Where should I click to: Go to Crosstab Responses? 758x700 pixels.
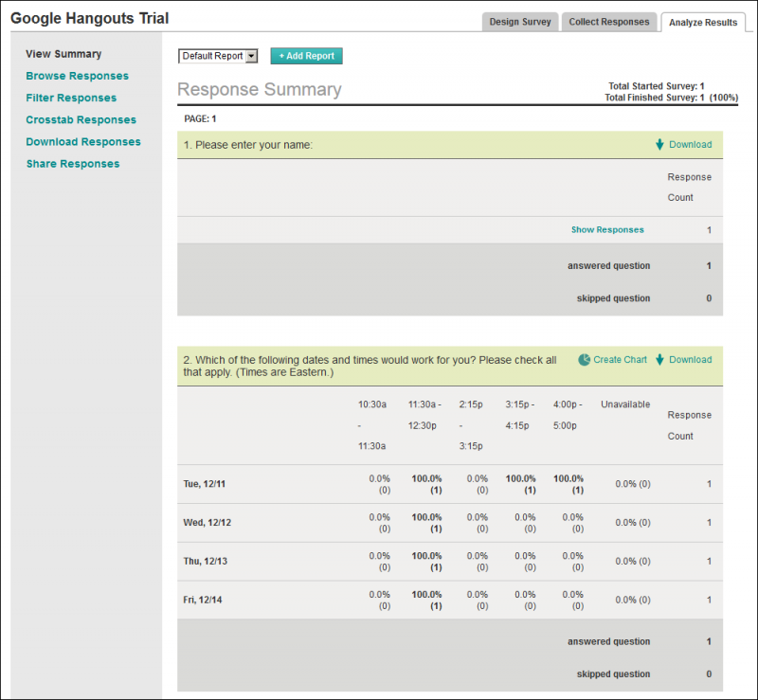tap(81, 120)
